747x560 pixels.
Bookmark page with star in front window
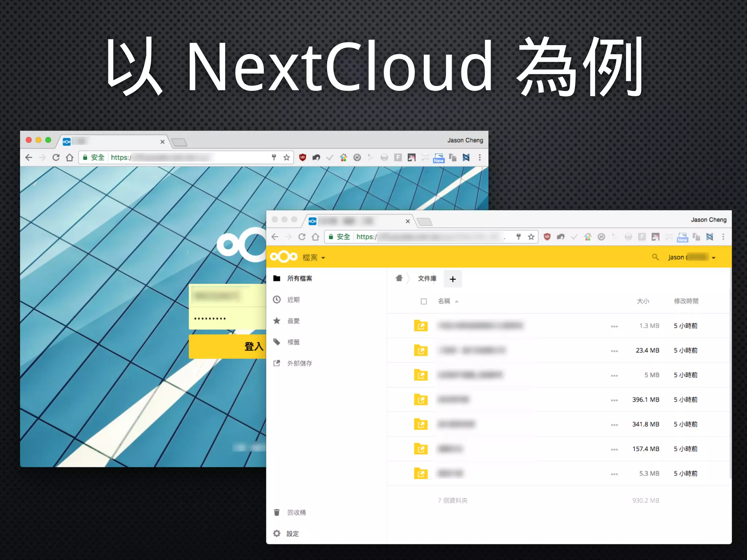(531, 237)
